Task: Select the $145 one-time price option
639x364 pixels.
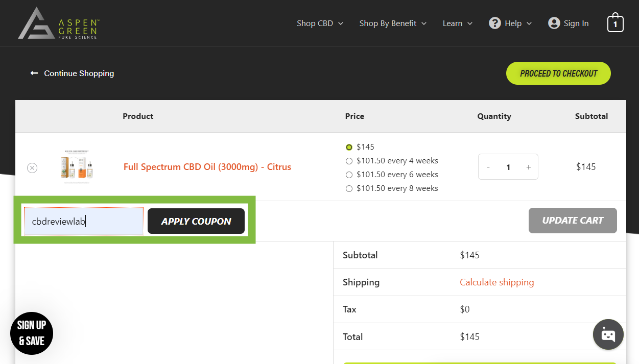Action: pos(349,147)
